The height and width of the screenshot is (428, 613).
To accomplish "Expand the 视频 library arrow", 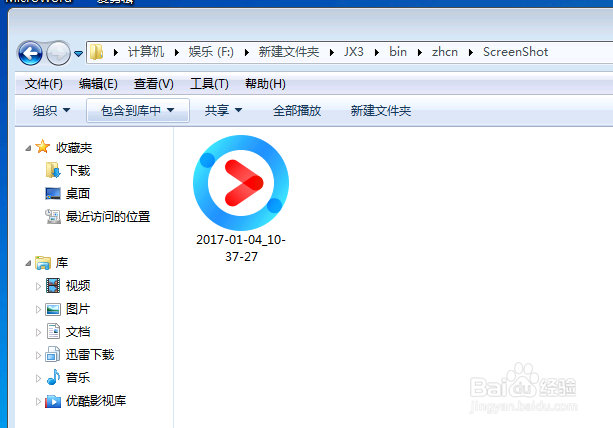I will (x=38, y=286).
